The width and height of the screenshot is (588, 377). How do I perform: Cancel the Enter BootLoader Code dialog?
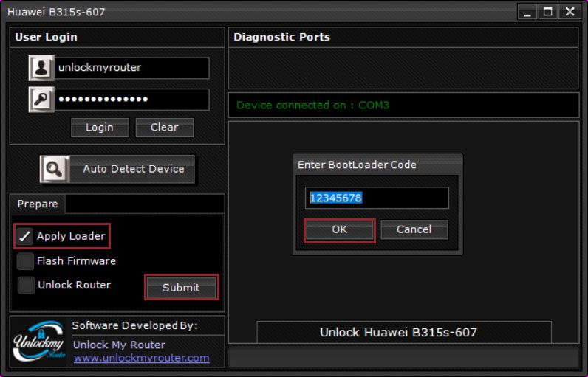(x=414, y=229)
